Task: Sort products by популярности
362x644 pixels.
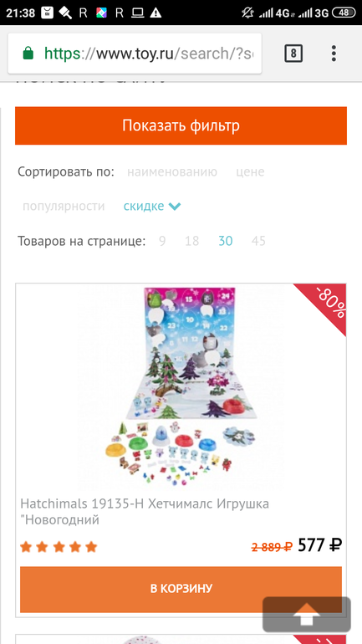Action: (x=64, y=207)
